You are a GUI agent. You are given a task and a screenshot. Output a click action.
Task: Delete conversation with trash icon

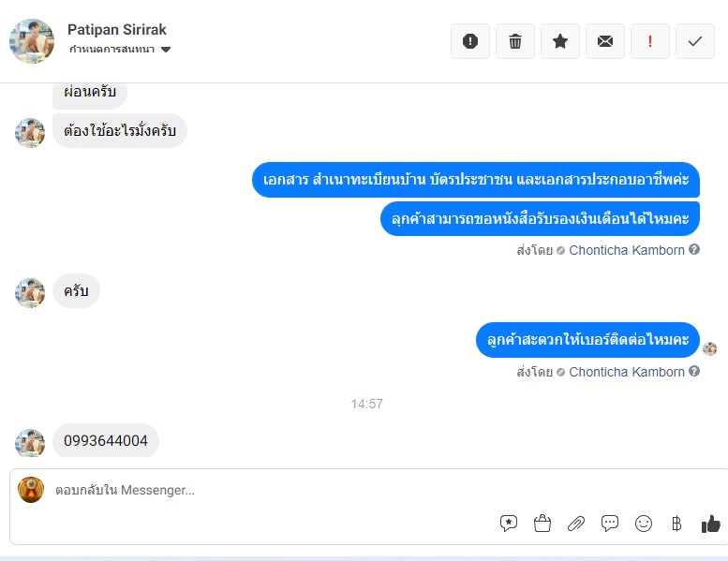[x=515, y=41]
